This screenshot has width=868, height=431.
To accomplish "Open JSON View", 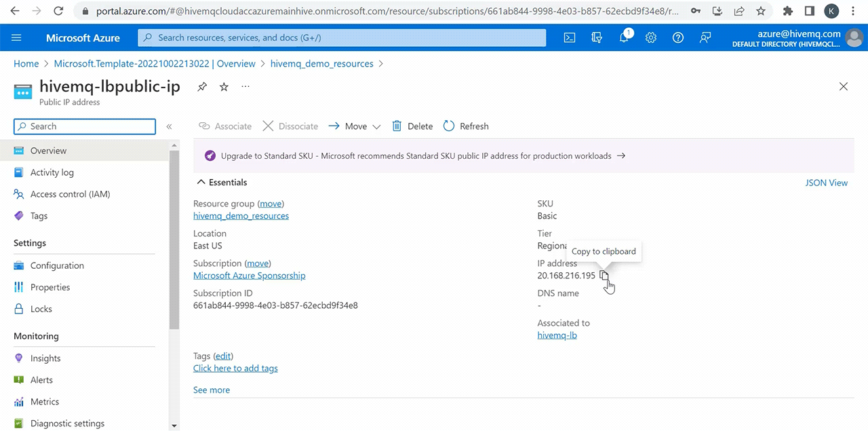I will click(826, 183).
